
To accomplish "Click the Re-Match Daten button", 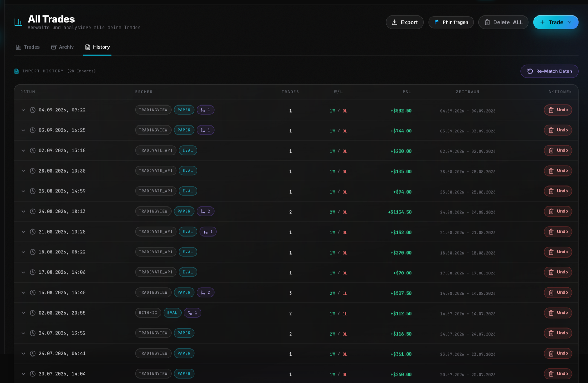I will (549, 71).
